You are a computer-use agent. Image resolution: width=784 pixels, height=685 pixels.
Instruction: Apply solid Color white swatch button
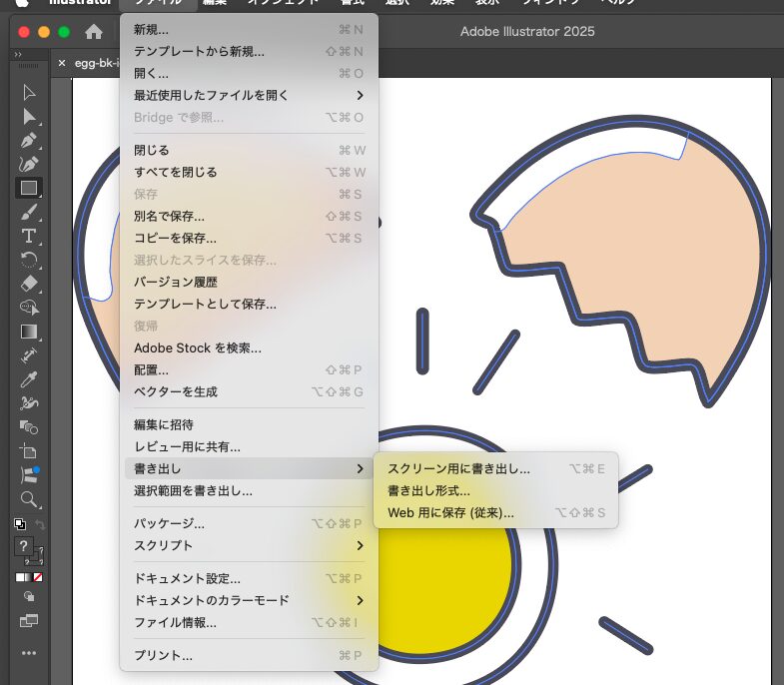pyautogui.click(x=20, y=577)
